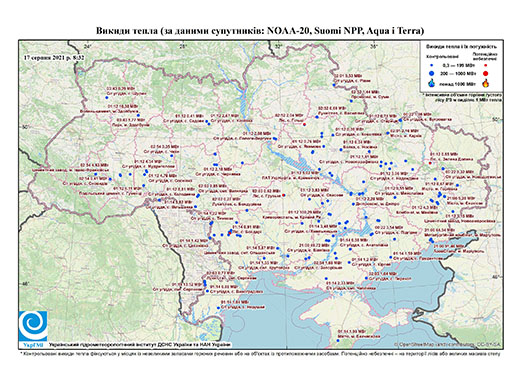Select the orange flame legend icon
520x368 pixels.
tap(486, 83)
